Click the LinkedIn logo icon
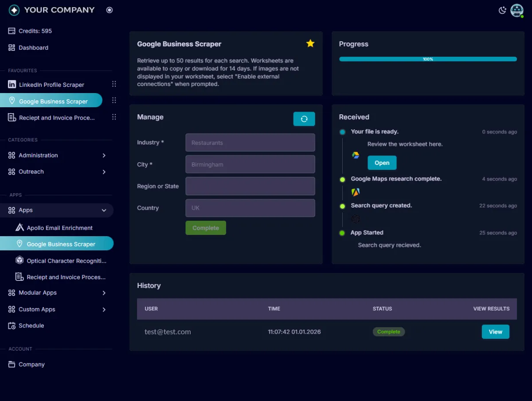The height and width of the screenshot is (401, 532). (x=12, y=84)
